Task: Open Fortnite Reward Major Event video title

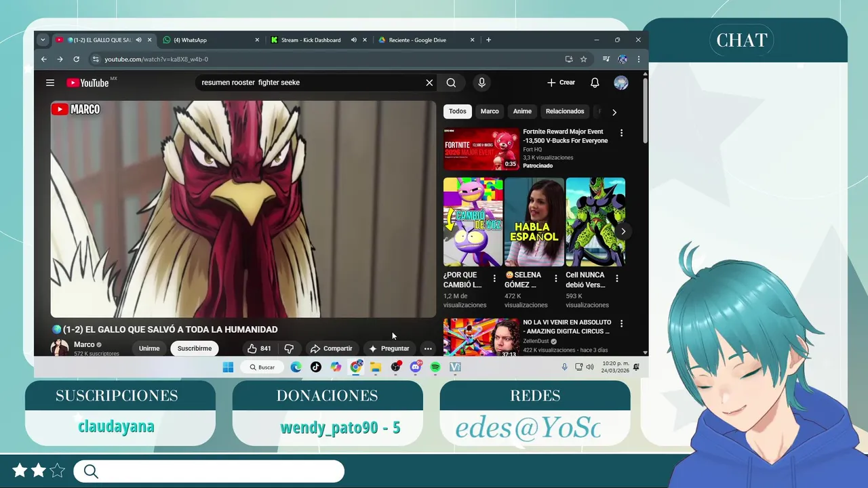Action: 566,136
